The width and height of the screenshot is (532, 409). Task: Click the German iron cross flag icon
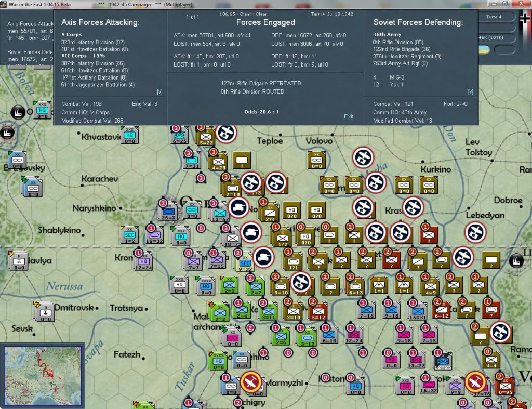point(525,19)
